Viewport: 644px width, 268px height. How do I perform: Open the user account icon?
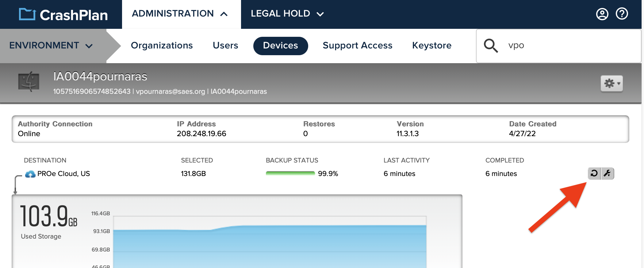(602, 14)
